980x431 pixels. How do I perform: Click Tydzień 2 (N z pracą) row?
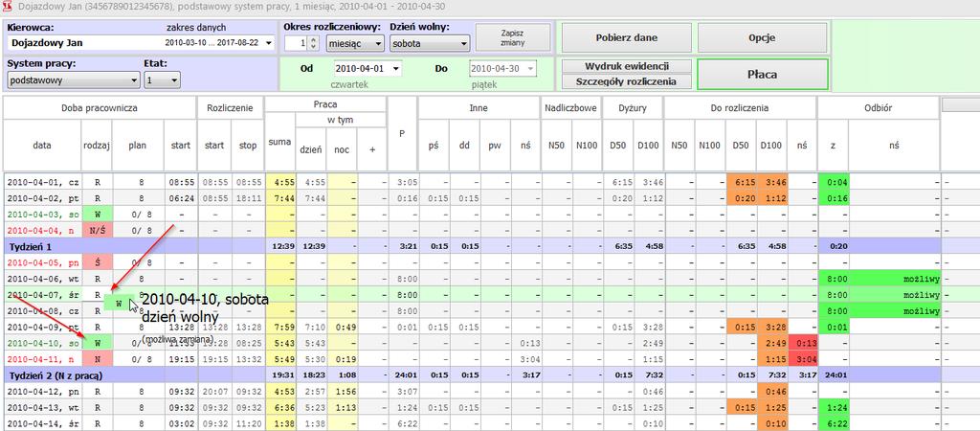(x=472, y=375)
